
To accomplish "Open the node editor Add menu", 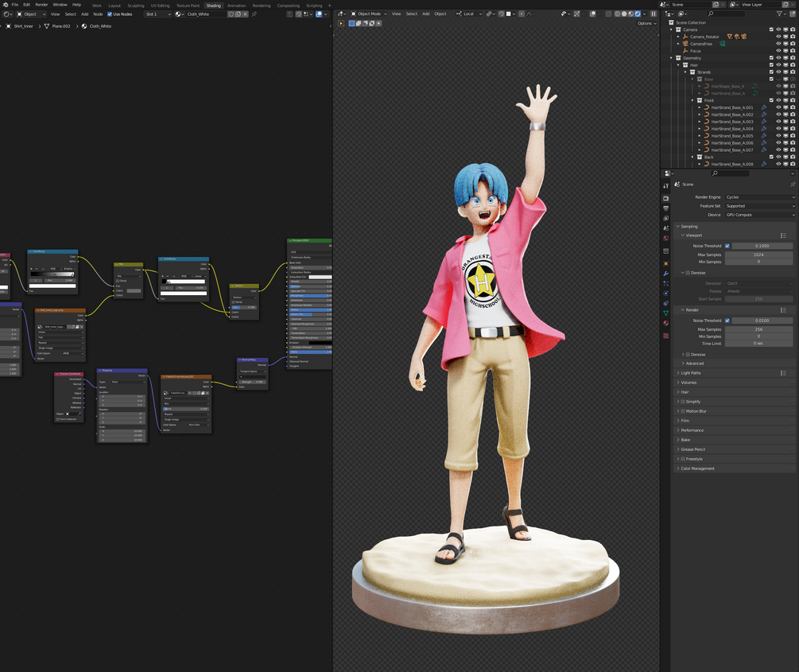I will point(84,14).
